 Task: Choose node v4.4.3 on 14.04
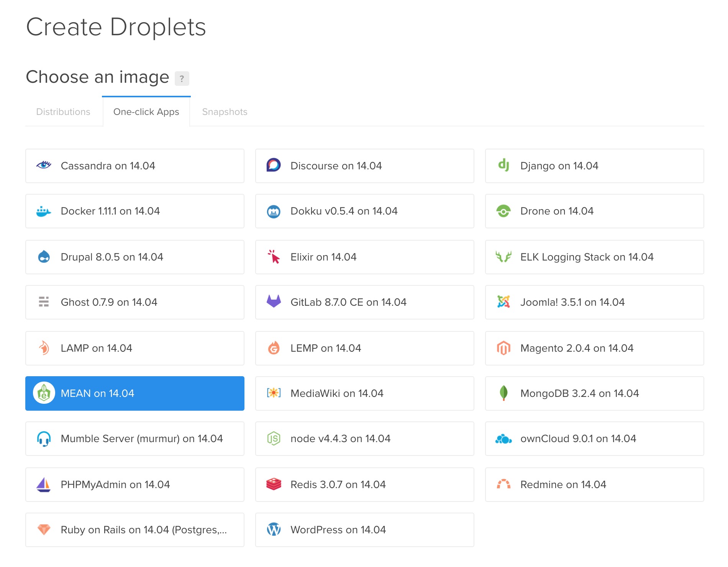[364, 439]
